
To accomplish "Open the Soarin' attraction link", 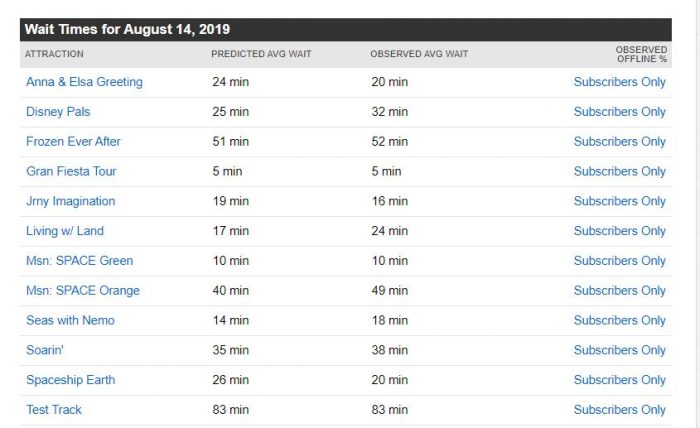I will pyautogui.click(x=45, y=350).
